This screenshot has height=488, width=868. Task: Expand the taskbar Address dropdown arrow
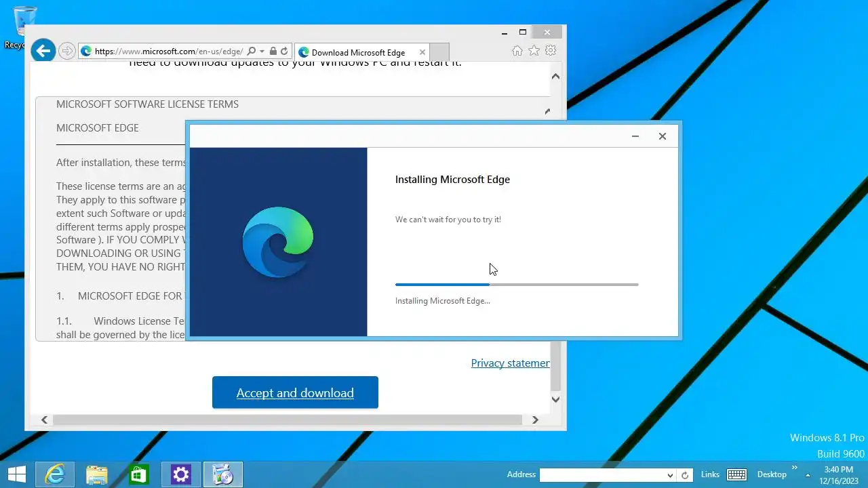(x=670, y=475)
